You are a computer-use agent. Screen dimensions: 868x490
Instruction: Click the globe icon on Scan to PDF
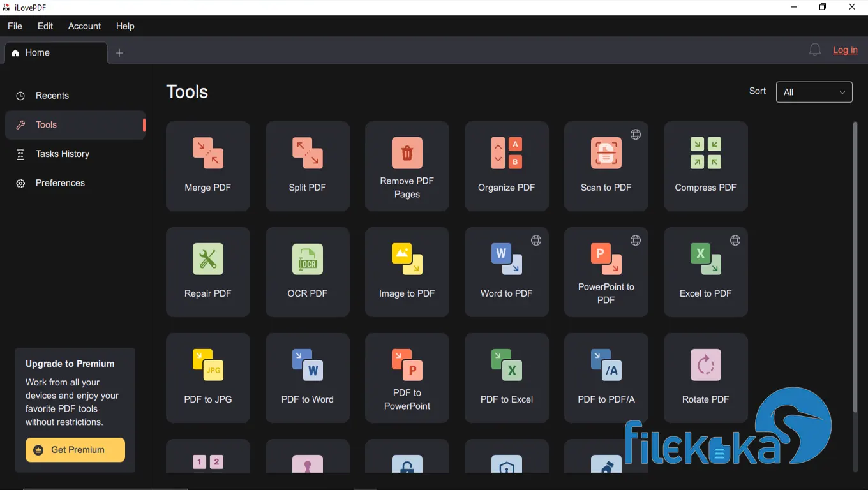click(x=636, y=135)
